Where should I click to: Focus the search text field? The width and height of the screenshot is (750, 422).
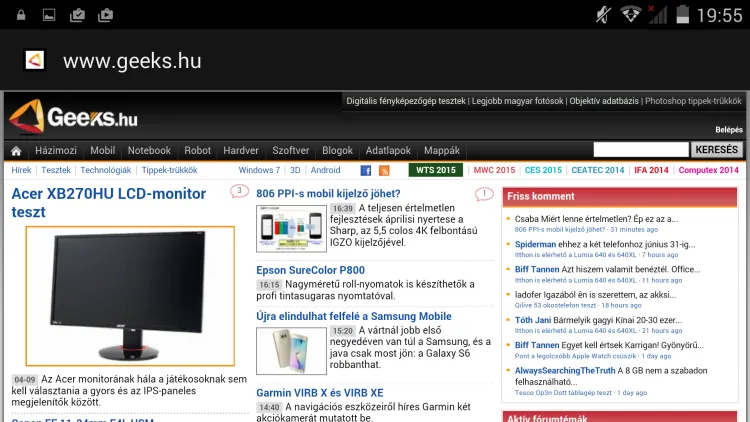(x=641, y=150)
